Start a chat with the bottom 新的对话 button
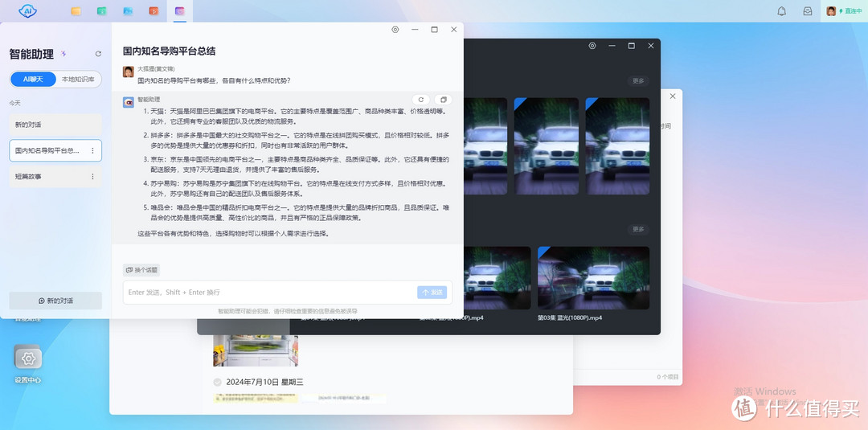This screenshot has height=430, width=868. 55,301
